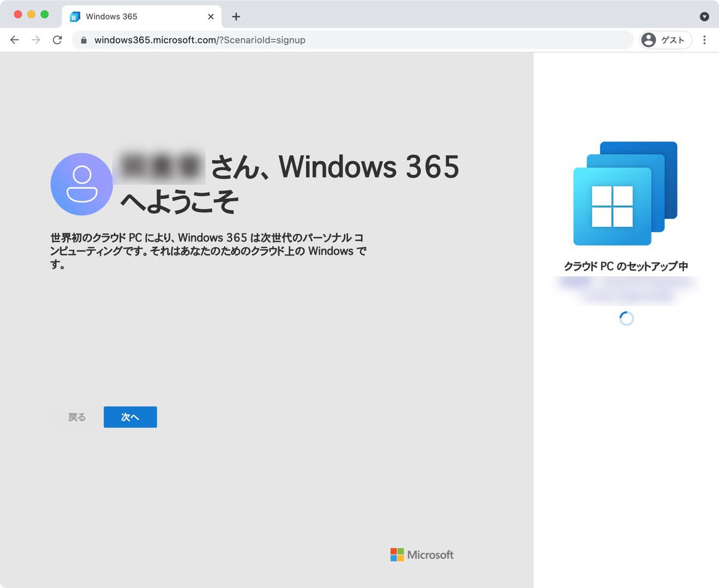Image resolution: width=719 pixels, height=588 pixels.
Task: Go back using browser back arrow
Action: coord(15,40)
